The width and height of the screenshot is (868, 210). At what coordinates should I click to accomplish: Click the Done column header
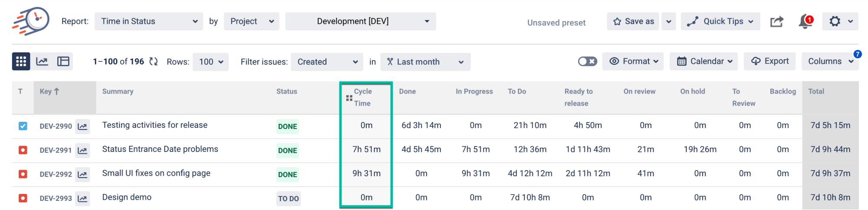(408, 91)
